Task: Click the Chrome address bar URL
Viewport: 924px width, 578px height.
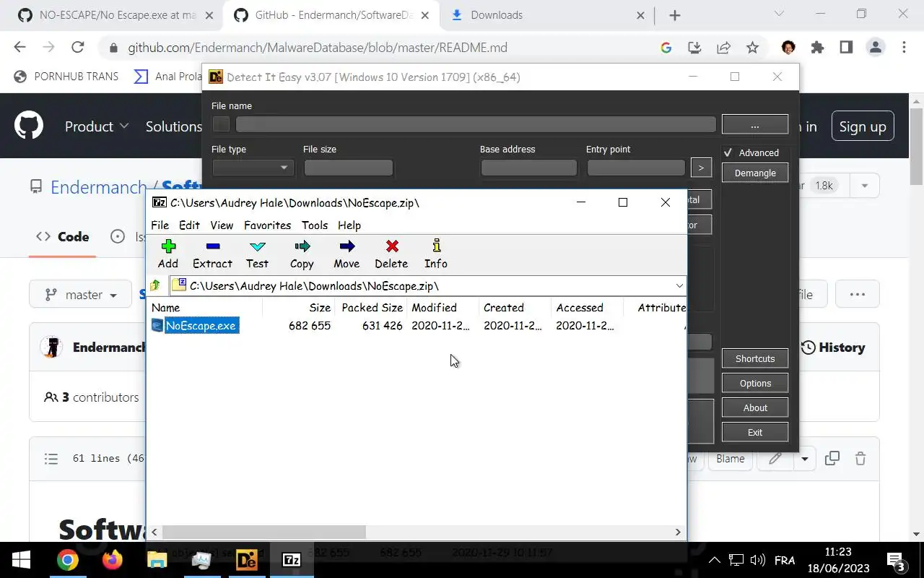Action: tap(318, 48)
